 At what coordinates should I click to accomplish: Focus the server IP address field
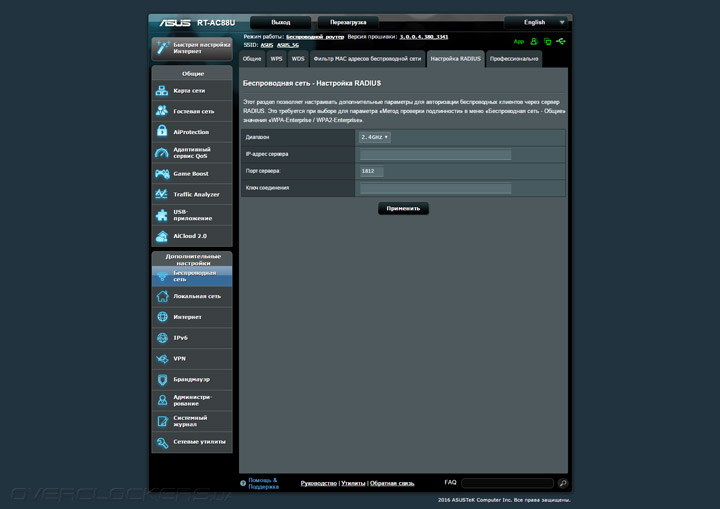[435, 154]
